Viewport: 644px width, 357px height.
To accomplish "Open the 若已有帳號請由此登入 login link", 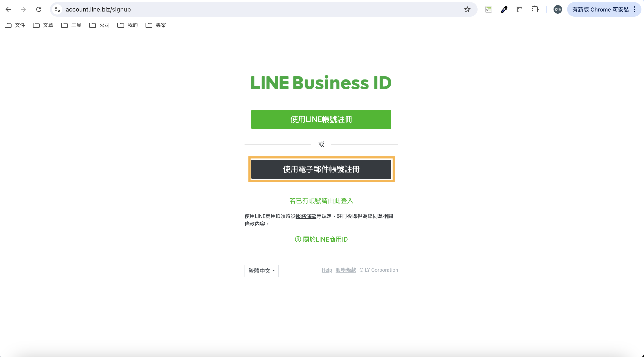I will tap(321, 201).
